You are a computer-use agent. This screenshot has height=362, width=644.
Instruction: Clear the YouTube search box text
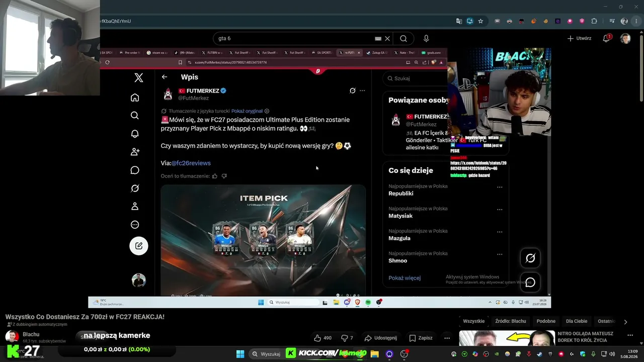[x=387, y=38]
